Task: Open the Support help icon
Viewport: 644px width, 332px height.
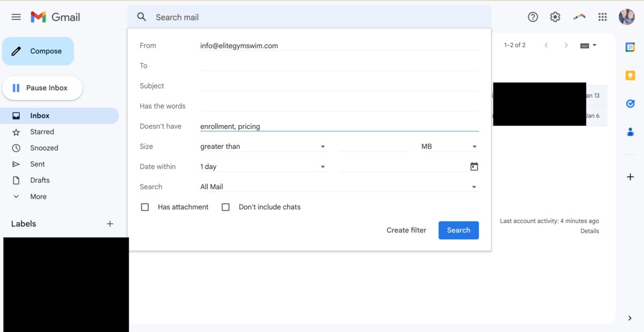Action: tap(533, 17)
